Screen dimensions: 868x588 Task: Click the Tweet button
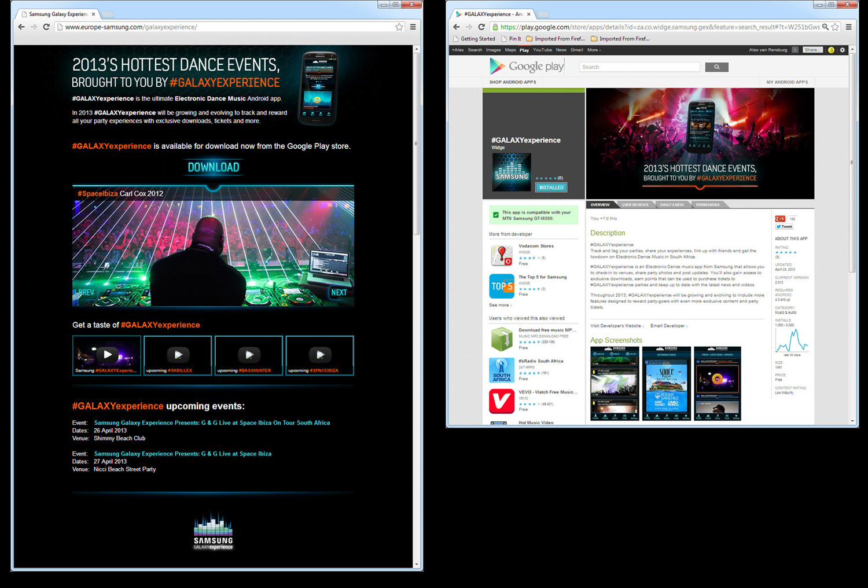click(784, 226)
